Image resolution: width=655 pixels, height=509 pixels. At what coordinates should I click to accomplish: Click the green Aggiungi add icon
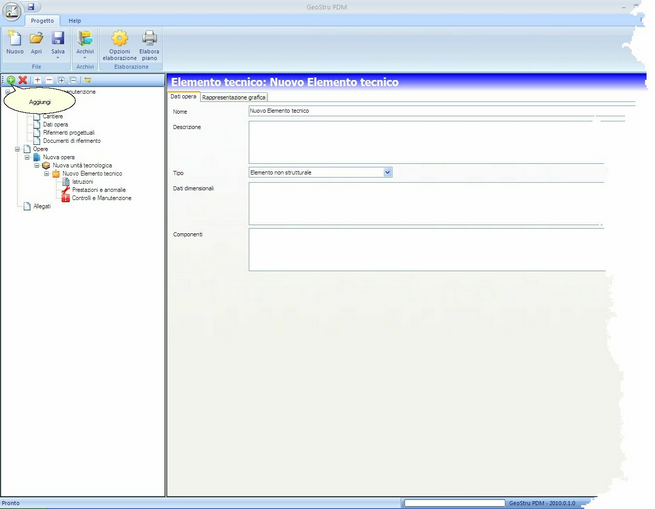pyautogui.click(x=11, y=80)
